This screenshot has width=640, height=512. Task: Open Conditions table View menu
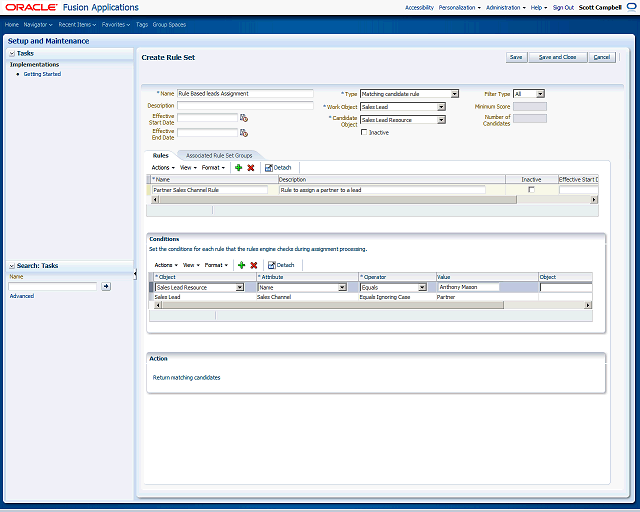pos(191,265)
